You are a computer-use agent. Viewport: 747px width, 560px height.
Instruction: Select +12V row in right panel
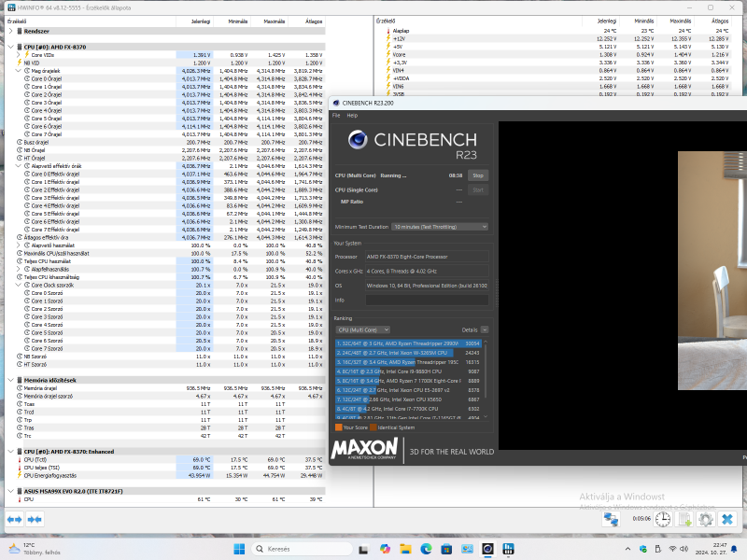tap(558, 38)
